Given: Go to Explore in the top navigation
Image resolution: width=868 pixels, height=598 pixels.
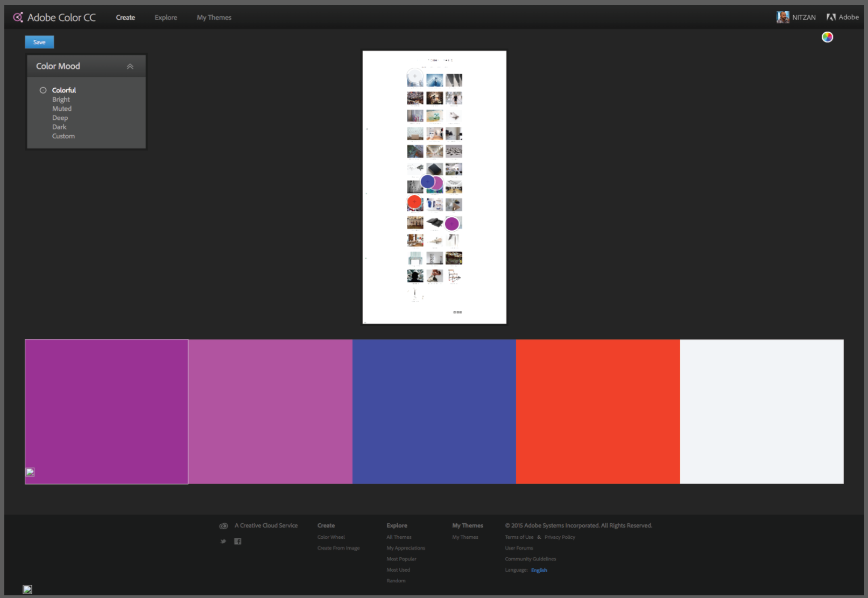Looking at the screenshot, I should 166,18.
